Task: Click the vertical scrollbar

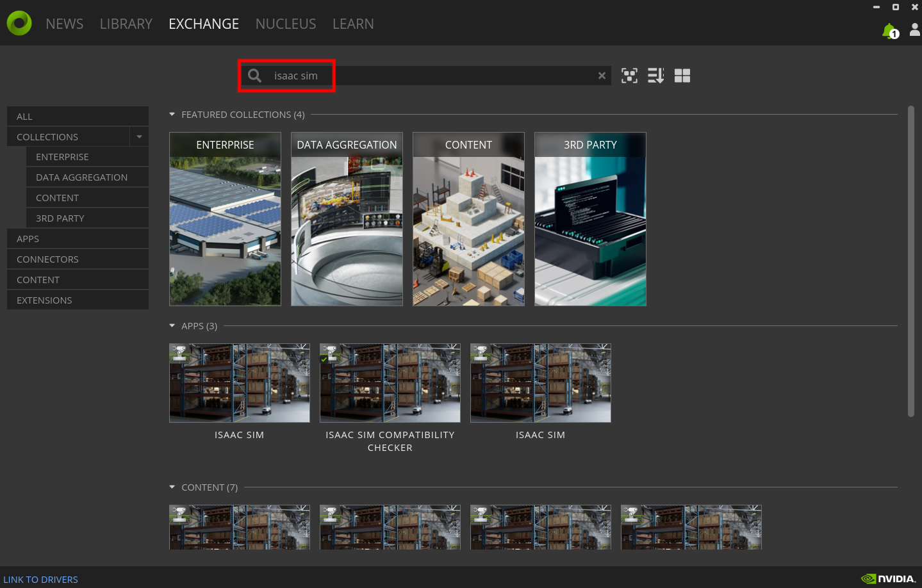Action: pos(911,261)
